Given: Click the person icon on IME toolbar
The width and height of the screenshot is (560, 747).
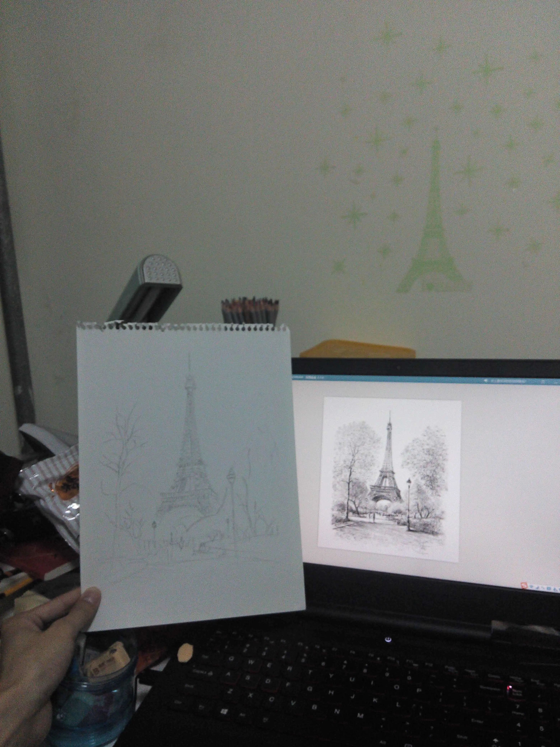Looking at the screenshot, I should (x=555, y=590).
